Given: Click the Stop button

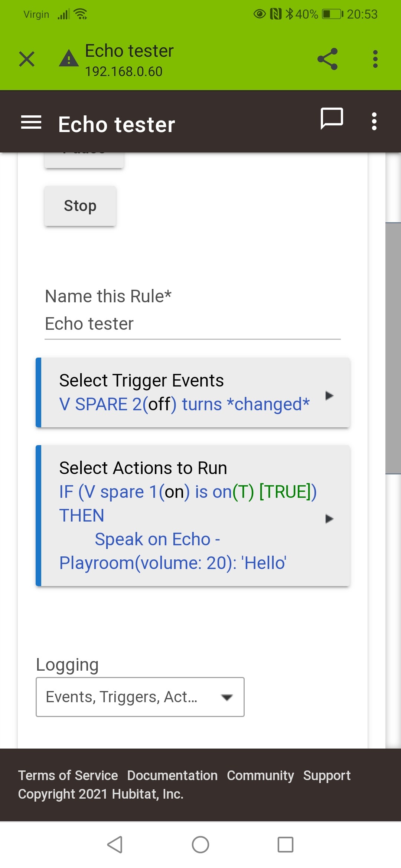Looking at the screenshot, I should pyautogui.click(x=80, y=206).
